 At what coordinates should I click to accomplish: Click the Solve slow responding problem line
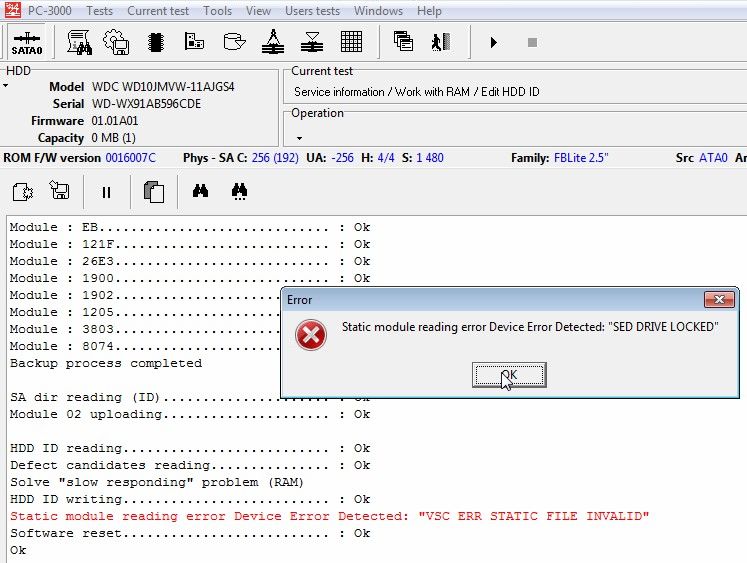pos(157,483)
